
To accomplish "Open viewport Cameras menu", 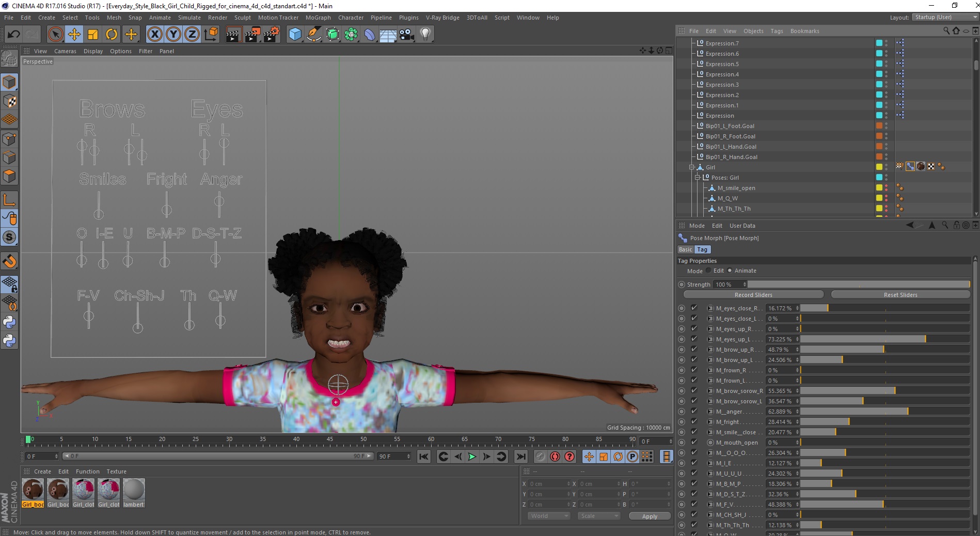I will [x=65, y=51].
